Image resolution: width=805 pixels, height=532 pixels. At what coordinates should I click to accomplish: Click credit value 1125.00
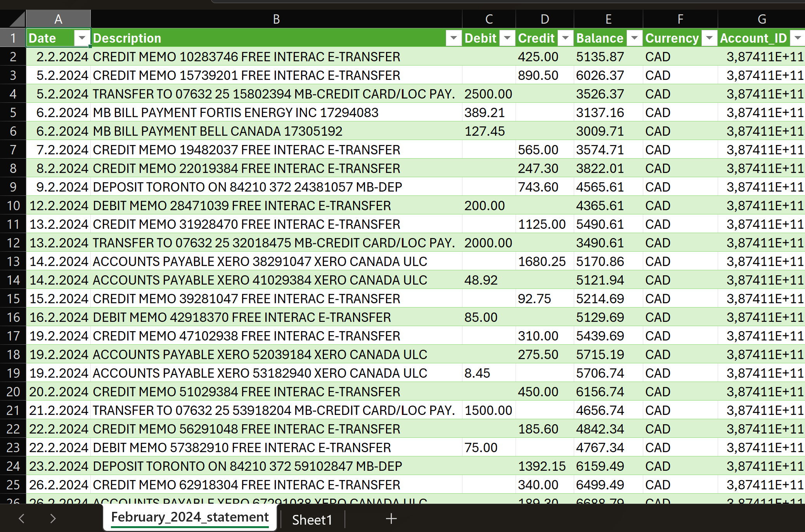point(545,224)
